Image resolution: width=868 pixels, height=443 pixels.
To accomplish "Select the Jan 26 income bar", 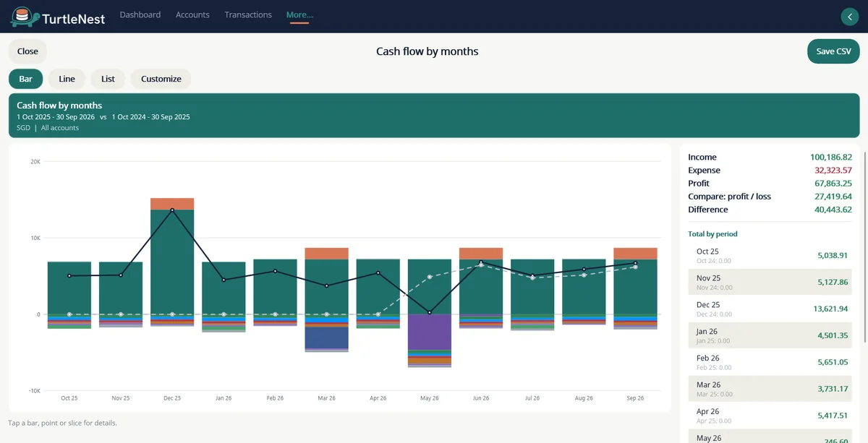I will (x=224, y=288).
